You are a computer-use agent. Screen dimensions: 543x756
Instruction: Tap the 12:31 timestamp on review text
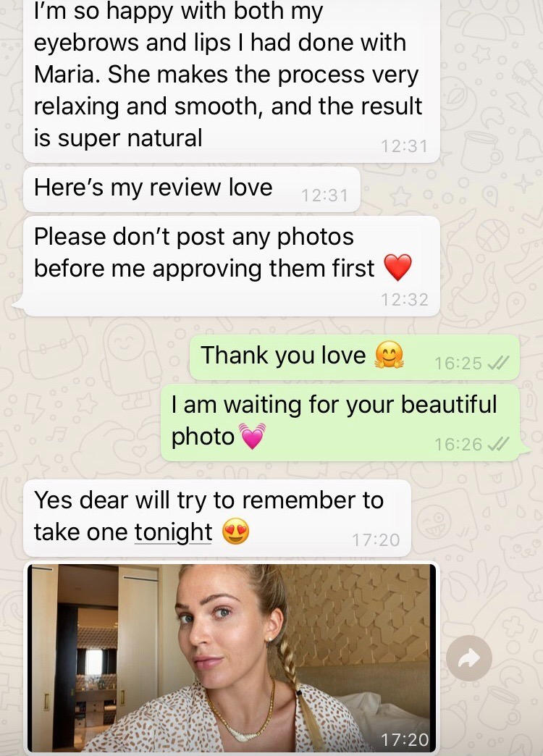pos(404,146)
